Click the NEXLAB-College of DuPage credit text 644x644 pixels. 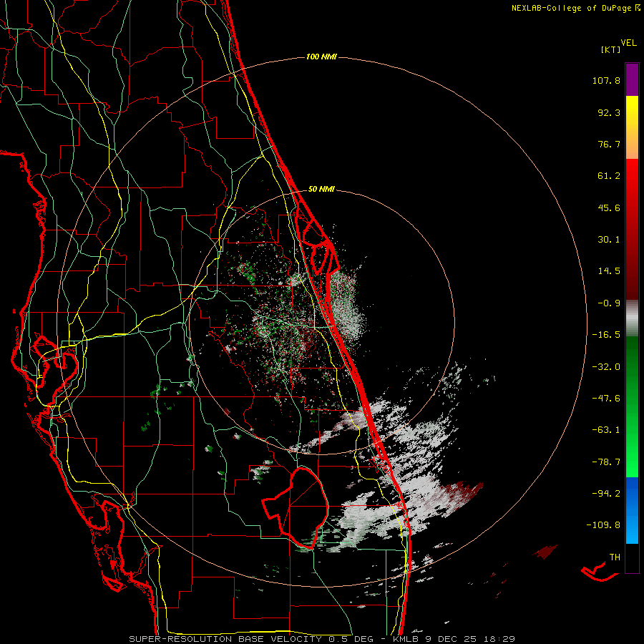click(576, 8)
